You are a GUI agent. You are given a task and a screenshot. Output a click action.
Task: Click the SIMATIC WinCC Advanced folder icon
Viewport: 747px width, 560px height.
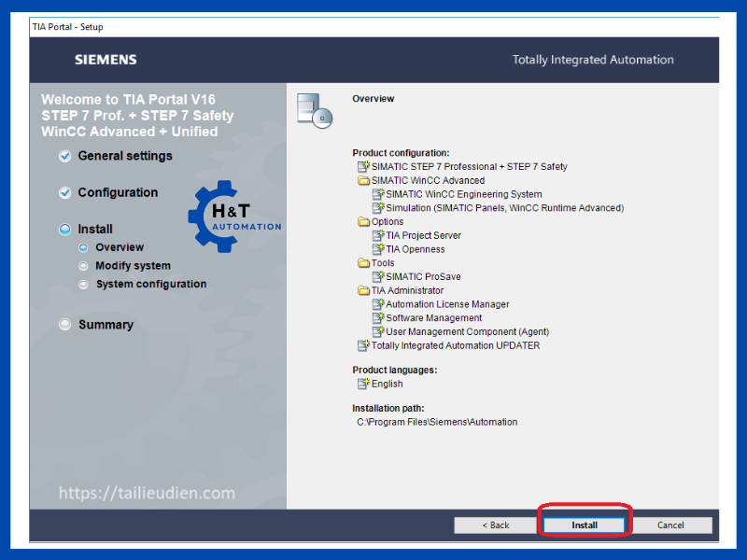[364, 181]
